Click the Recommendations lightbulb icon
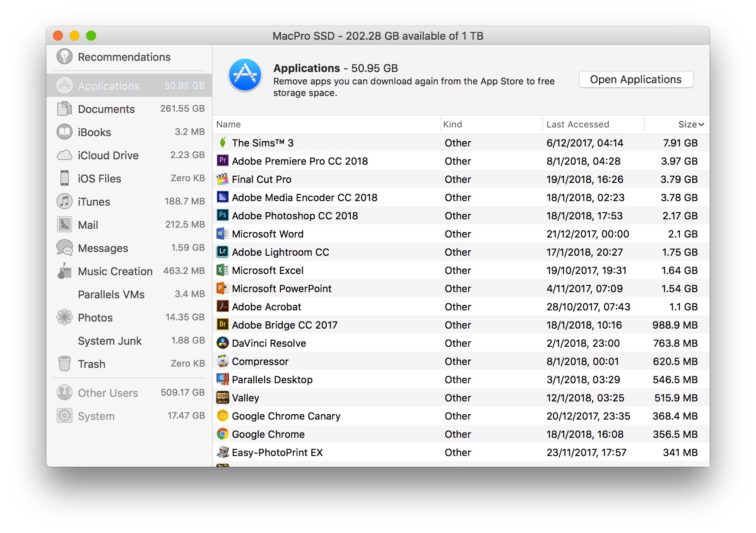 click(65, 57)
